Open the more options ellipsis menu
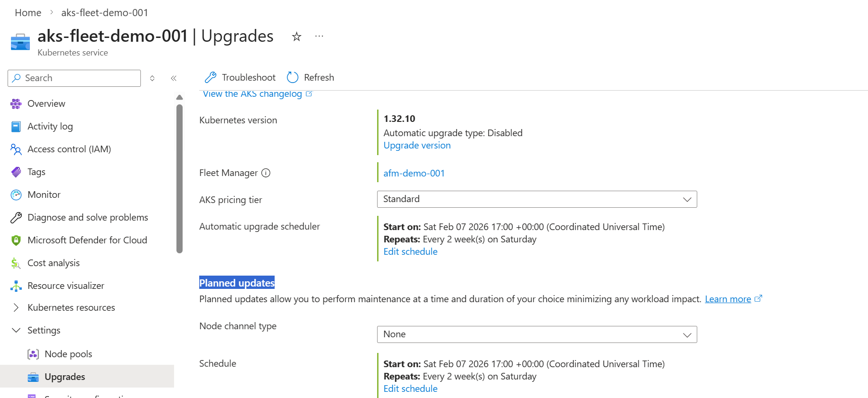This screenshot has width=868, height=398. tap(319, 36)
